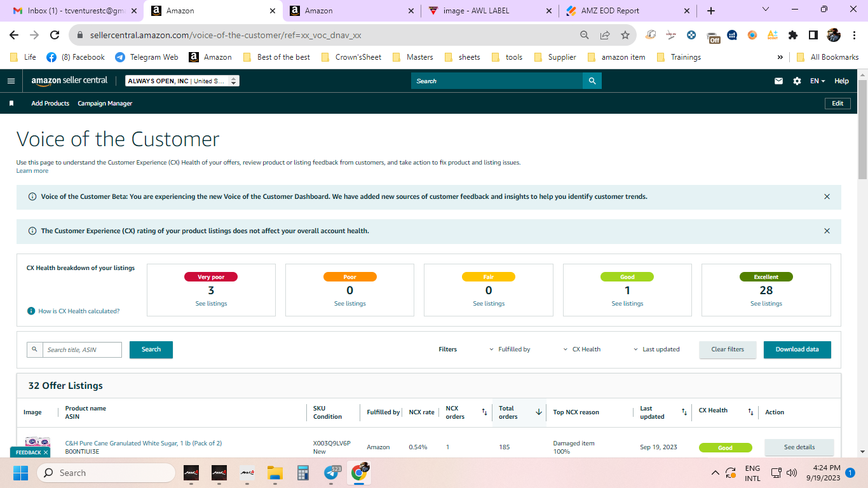Open the Seller Central mail messages icon

778,81
